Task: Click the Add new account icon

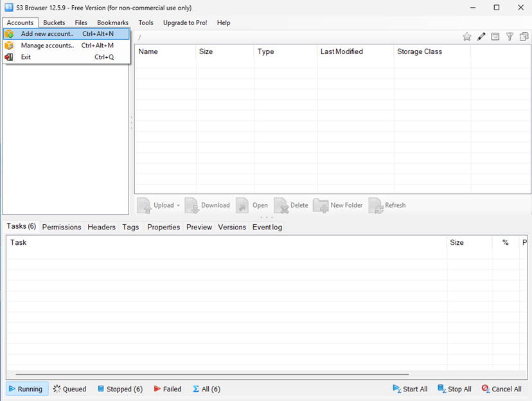Action: pyautogui.click(x=9, y=34)
